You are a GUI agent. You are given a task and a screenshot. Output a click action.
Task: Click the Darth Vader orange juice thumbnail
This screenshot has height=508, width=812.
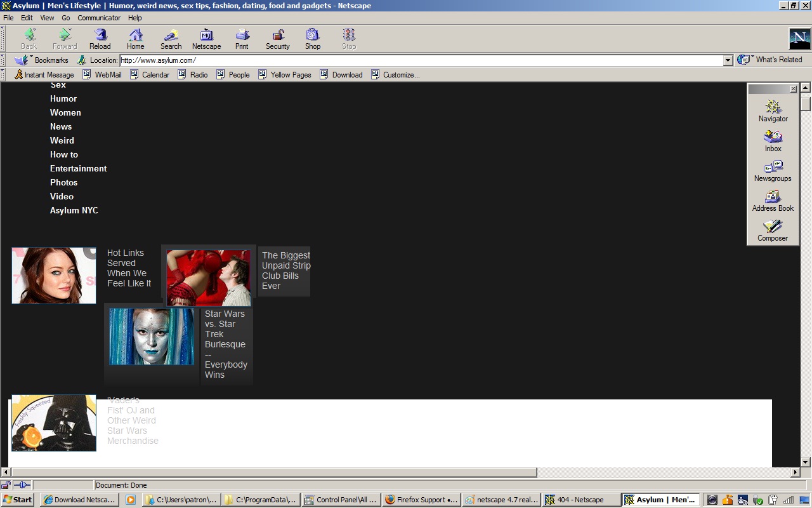[54, 423]
